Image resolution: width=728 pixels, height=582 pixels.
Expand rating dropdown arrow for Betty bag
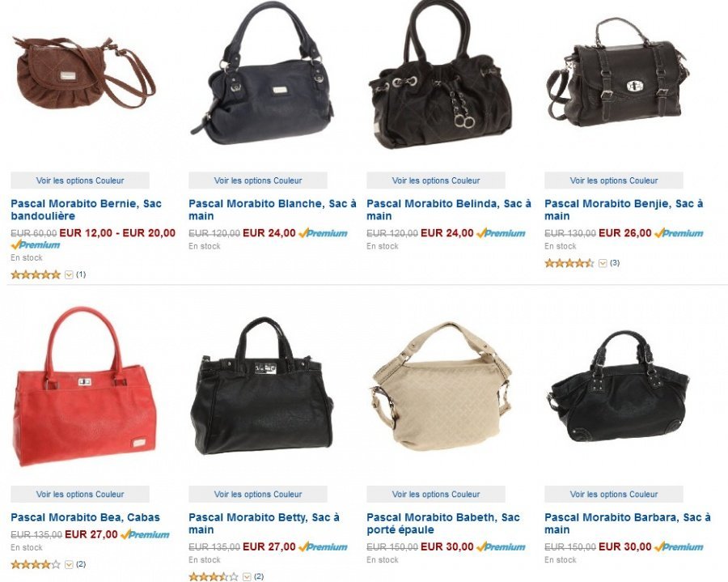pos(247,577)
